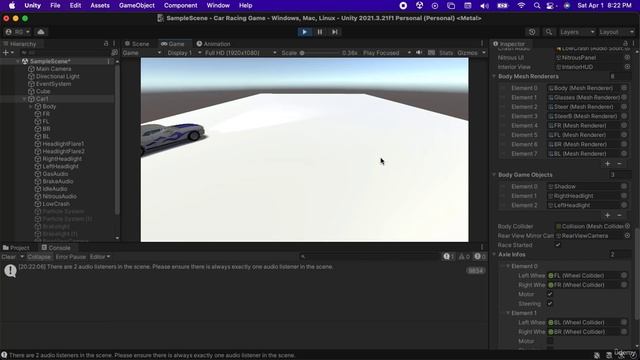The image size is (640, 360).
Task: Pick object for Nitrous UI field
Action: 627,58
